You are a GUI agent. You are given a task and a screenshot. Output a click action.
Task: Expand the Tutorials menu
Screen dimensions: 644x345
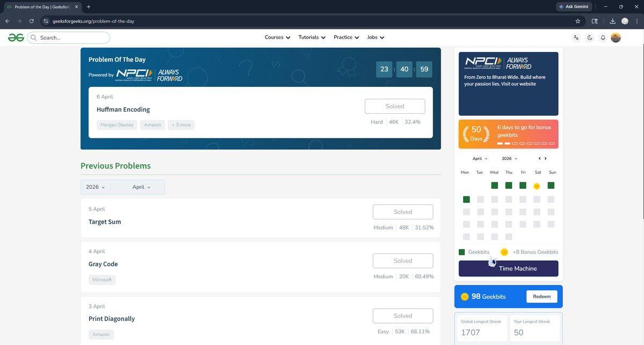312,38
